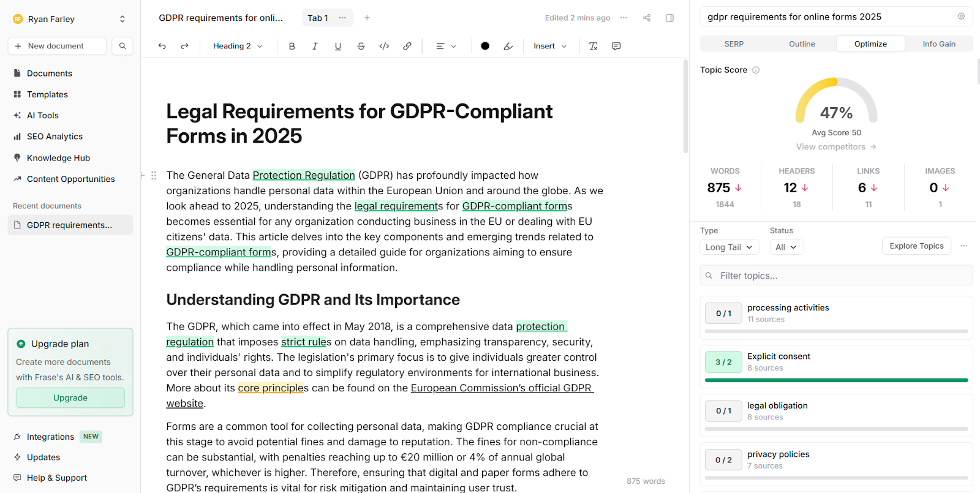Open Help & Support
This screenshot has height=493, width=980.
(x=57, y=478)
